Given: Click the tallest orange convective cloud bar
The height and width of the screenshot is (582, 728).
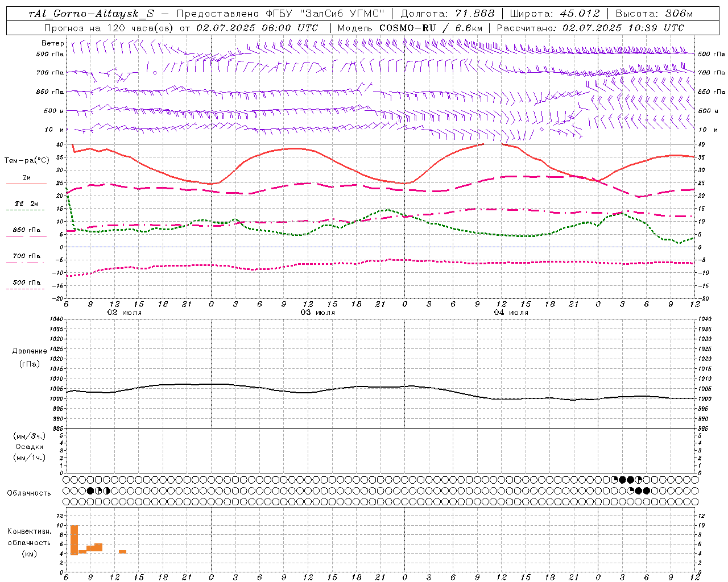Looking at the screenshot, I should tap(74, 540).
